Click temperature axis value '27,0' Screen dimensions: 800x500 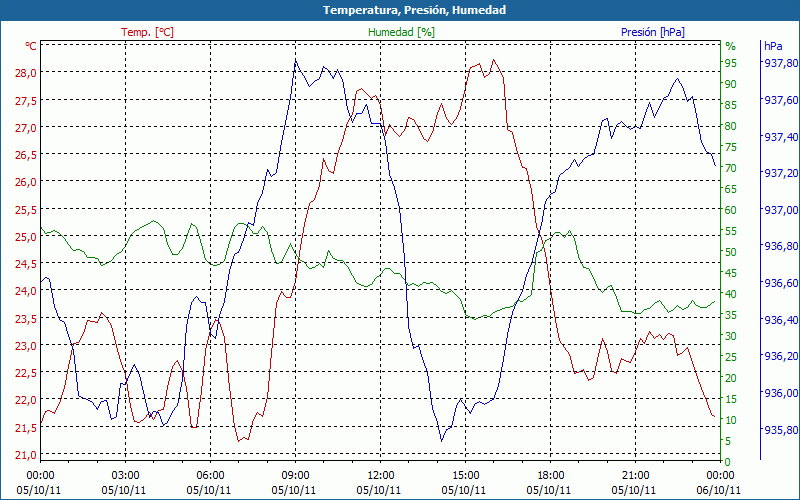26,128
